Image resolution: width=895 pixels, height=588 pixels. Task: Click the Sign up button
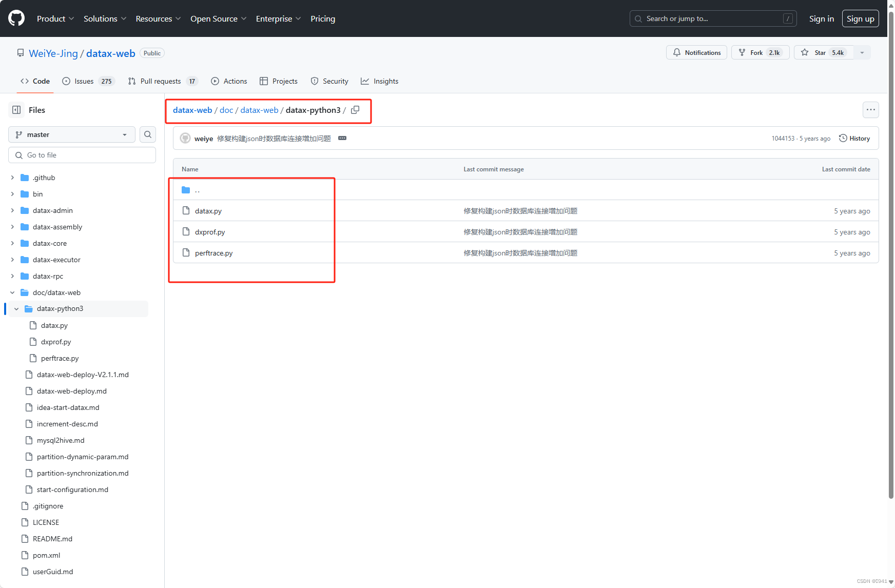(861, 18)
